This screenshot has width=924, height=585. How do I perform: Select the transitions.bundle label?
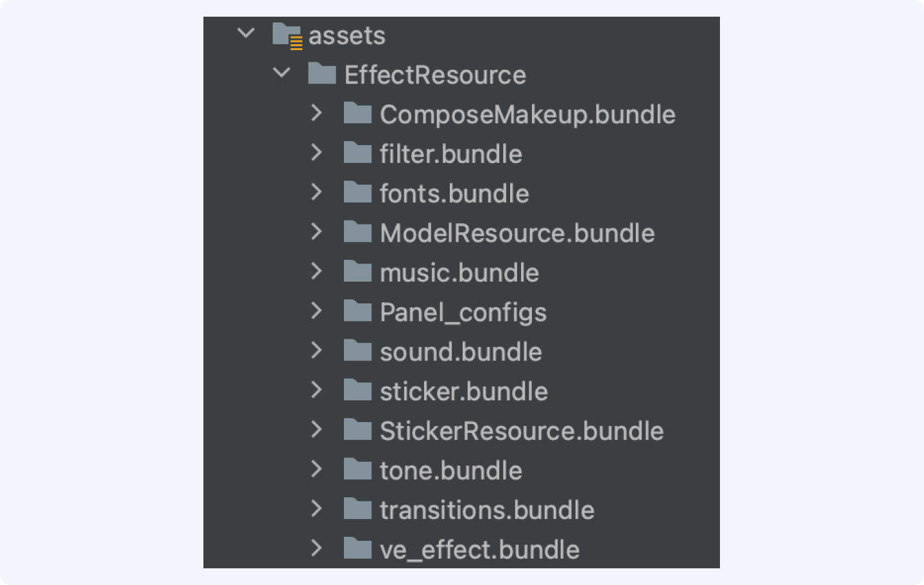[x=487, y=510]
